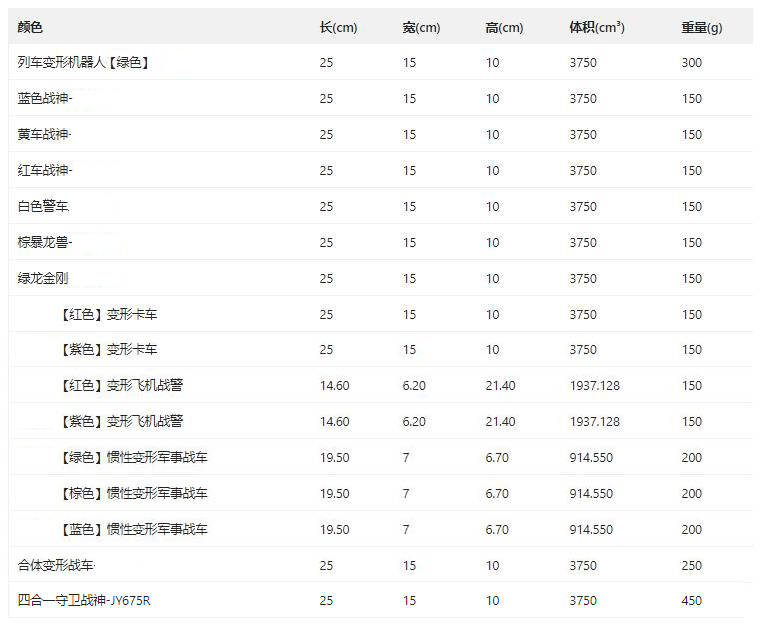Select the 宽(cm) column header
Image resolution: width=773 pixels, height=624 pixels.
pyautogui.click(x=421, y=28)
